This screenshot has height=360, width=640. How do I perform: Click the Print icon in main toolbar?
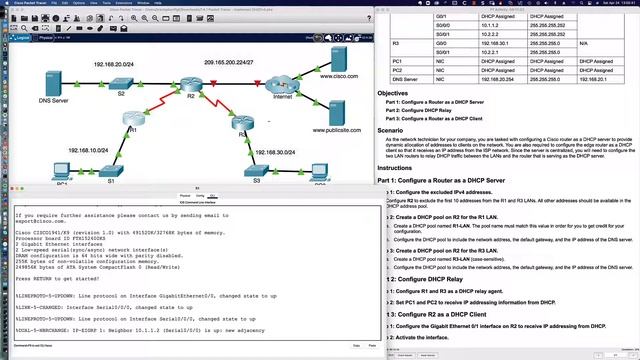[45, 18]
